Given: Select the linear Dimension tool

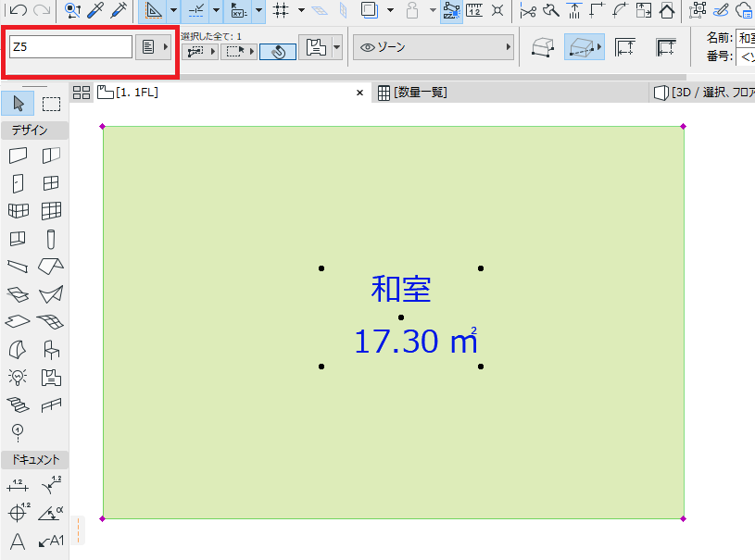Looking at the screenshot, I should point(18,485).
